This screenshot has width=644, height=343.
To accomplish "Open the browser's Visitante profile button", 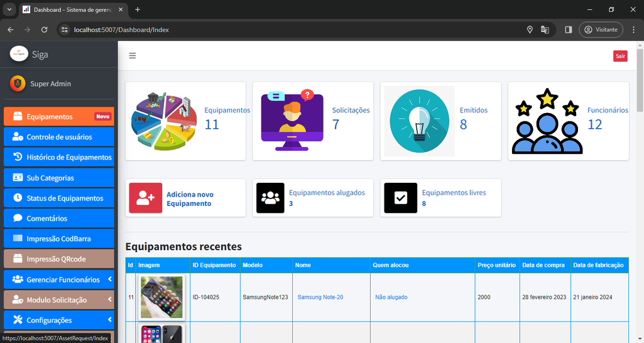I will (601, 30).
